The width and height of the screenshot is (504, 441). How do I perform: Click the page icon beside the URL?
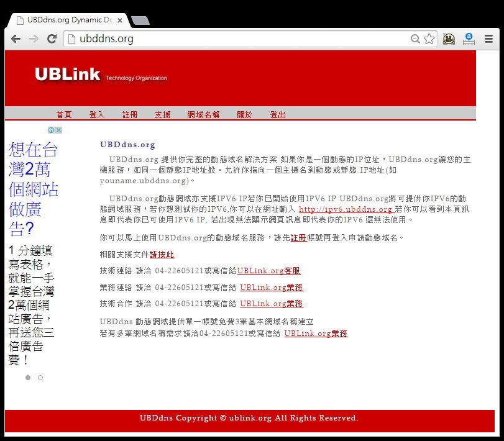click(x=71, y=39)
